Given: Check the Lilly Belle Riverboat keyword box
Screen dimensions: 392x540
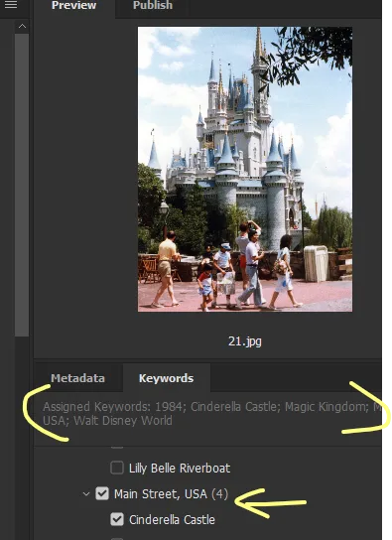Looking at the screenshot, I should [x=117, y=468].
